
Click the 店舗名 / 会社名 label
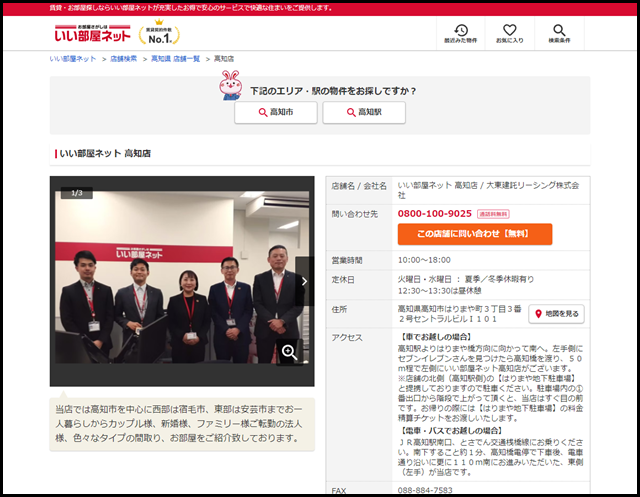pyautogui.click(x=359, y=186)
